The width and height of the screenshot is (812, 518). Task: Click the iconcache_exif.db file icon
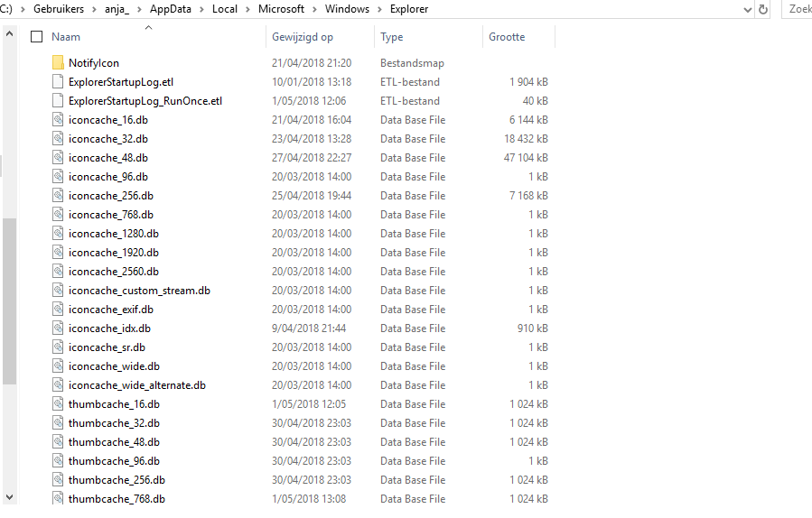click(x=58, y=310)
